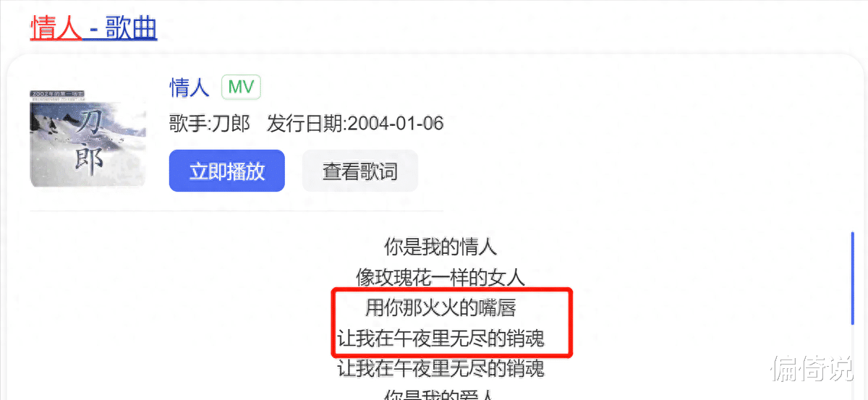Select the singer name 刀郎 in info line
The height and width of the screenshot is (400, 868).
(230, 124)
